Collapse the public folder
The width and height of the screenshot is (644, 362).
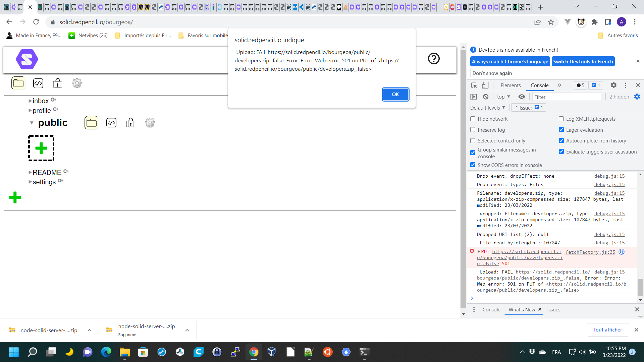tap(31, 123)
